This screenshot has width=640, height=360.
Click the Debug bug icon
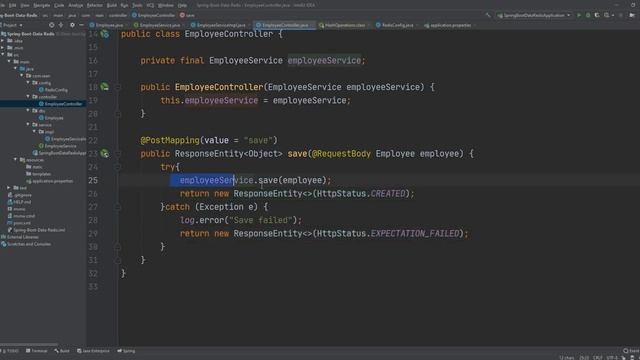tap(588, 15)
